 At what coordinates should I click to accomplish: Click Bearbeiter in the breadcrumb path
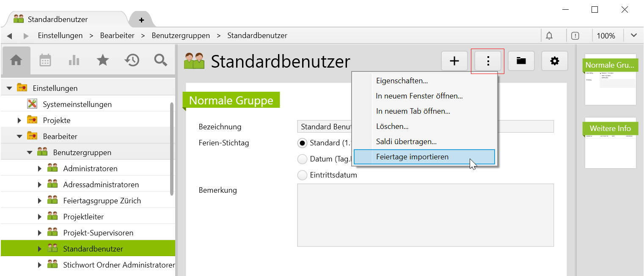point(117,36)
